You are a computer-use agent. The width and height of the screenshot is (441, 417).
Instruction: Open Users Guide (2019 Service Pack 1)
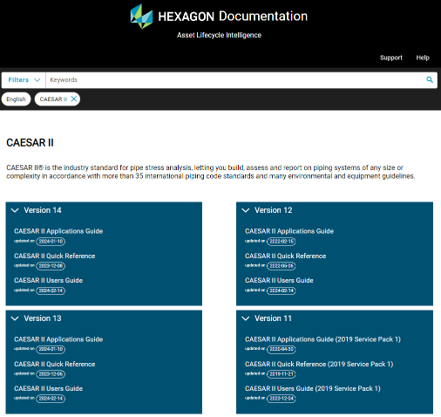tap(313, 388)
